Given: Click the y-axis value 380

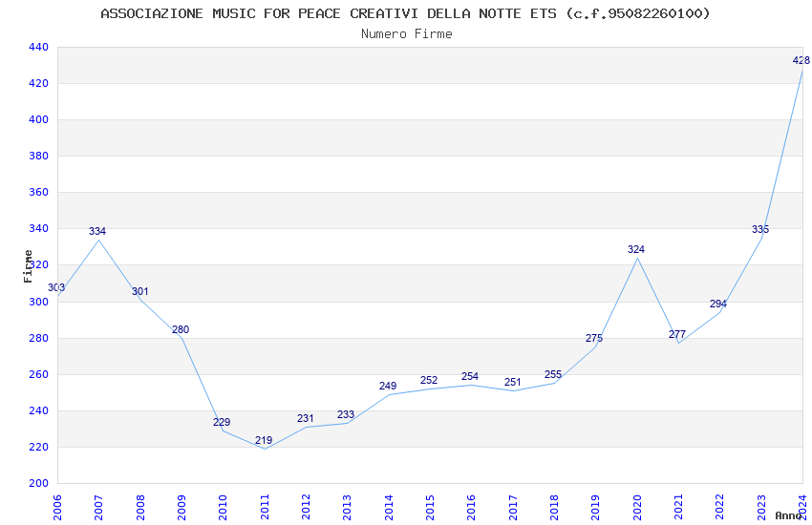Looking at the screenshot, I should [x=39, y=156].
